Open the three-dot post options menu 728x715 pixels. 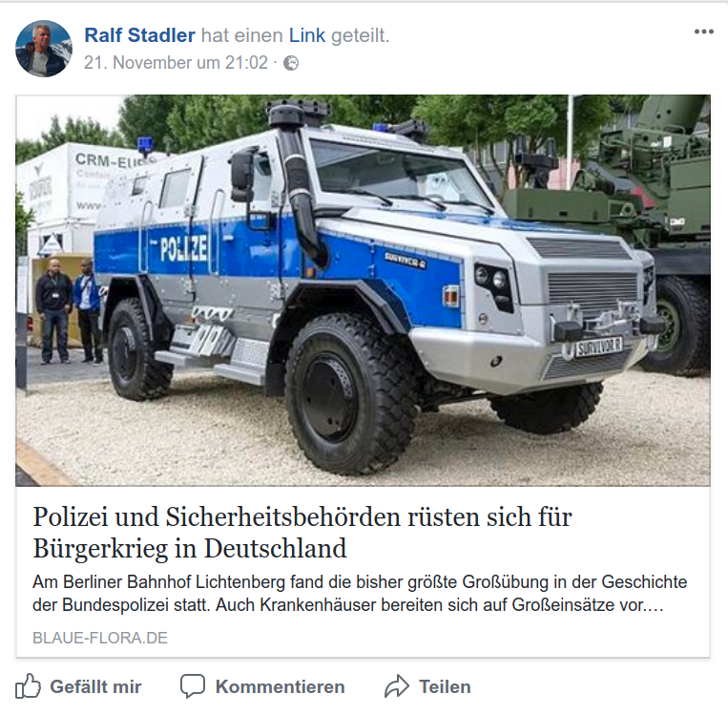click(x=704, y=32)
